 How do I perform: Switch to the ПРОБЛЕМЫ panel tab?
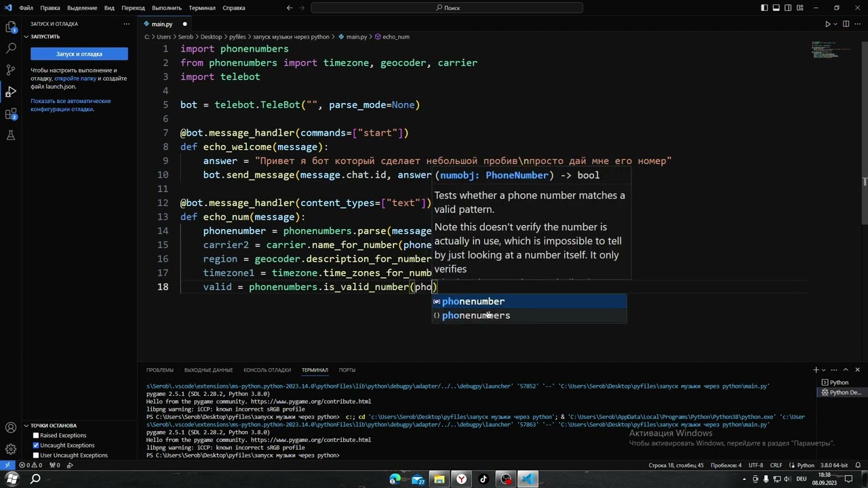160,370
